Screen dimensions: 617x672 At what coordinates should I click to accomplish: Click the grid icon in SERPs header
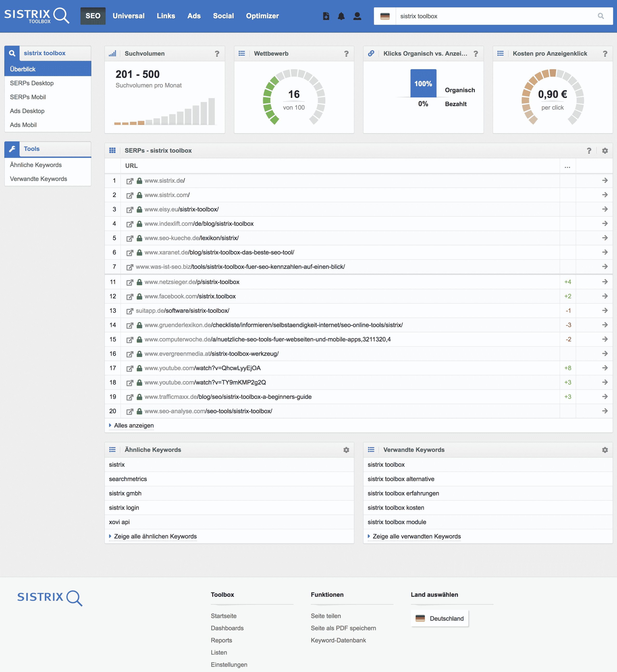click(x=112, y=151)
